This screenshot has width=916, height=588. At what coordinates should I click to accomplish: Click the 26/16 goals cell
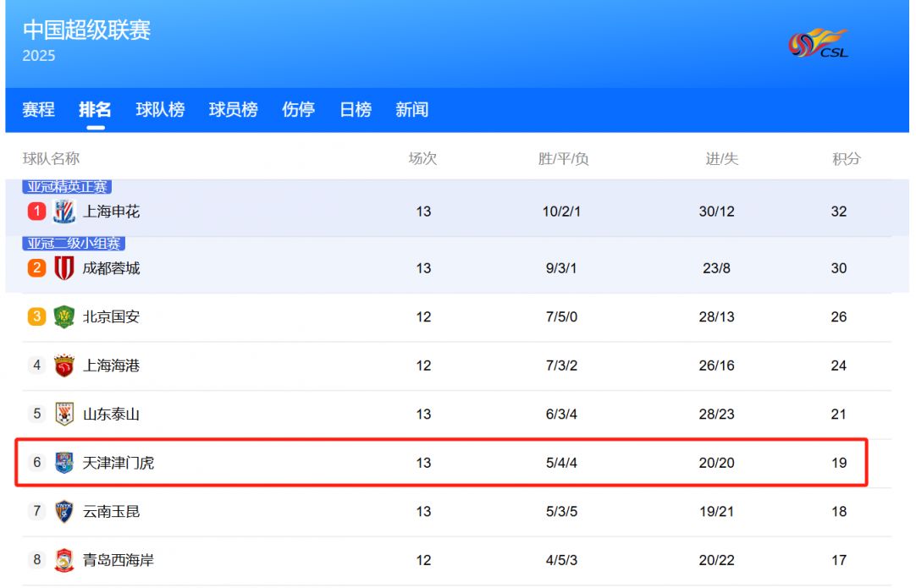pos(717,365)
